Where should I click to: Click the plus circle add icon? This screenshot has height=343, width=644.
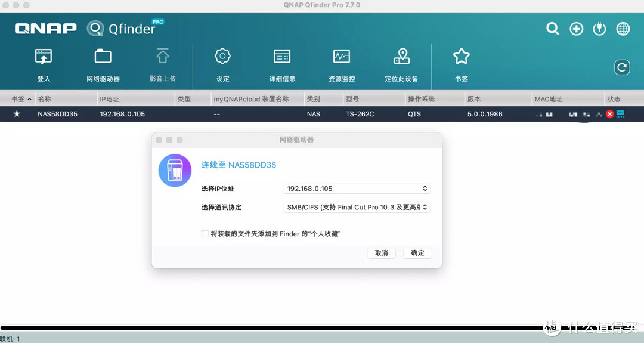[576, 29]
